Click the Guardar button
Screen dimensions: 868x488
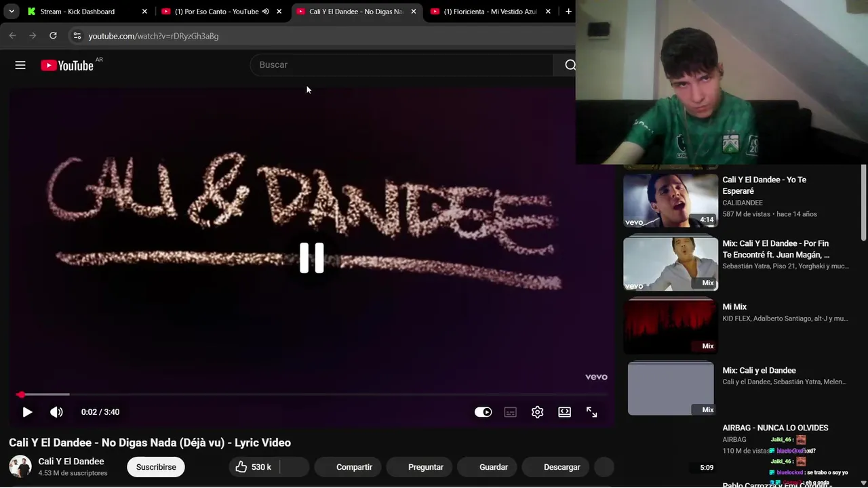coord(486,467)
